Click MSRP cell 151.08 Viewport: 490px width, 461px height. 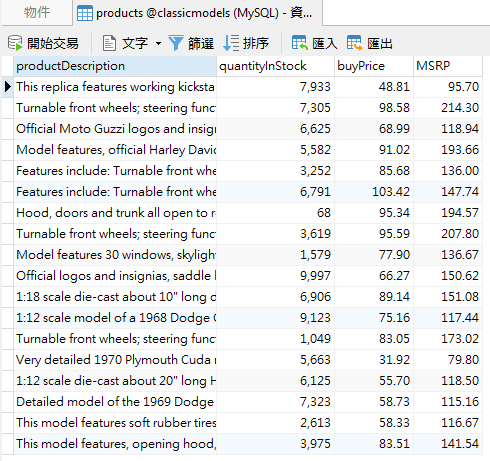pyautogui.click(x=448, y=297)
